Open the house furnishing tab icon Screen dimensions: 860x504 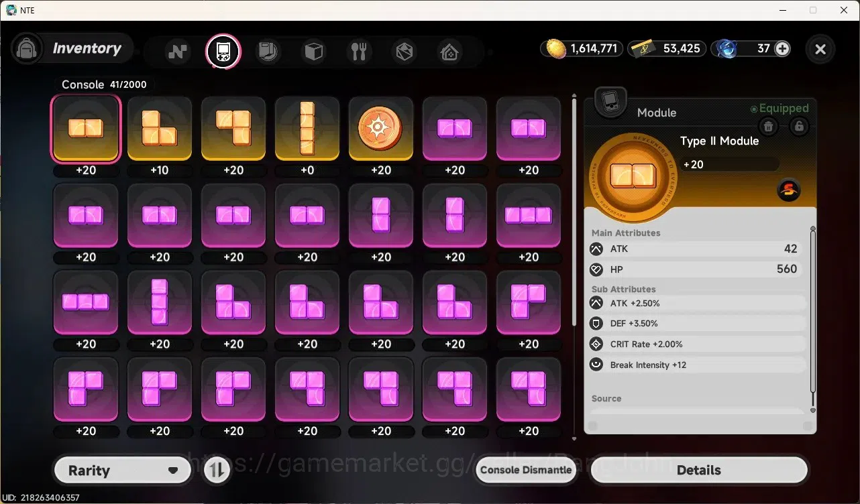pyautogui.click(x=449, y=51)
